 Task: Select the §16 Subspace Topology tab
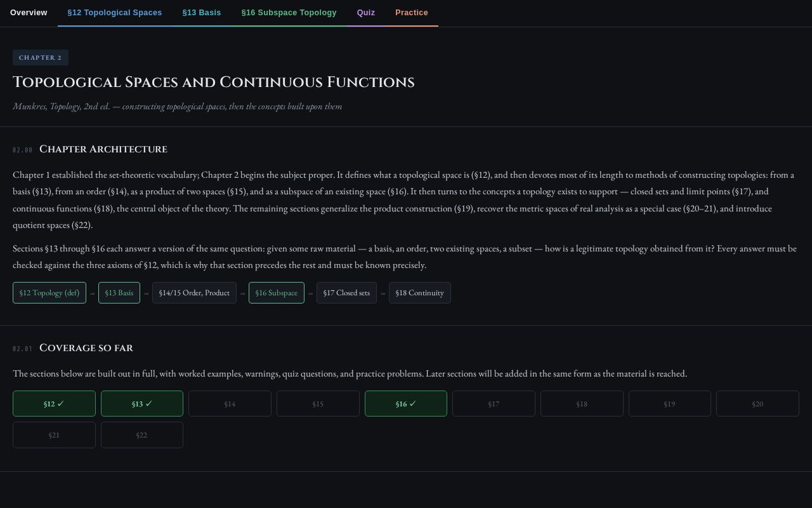(x=289, y=13)
